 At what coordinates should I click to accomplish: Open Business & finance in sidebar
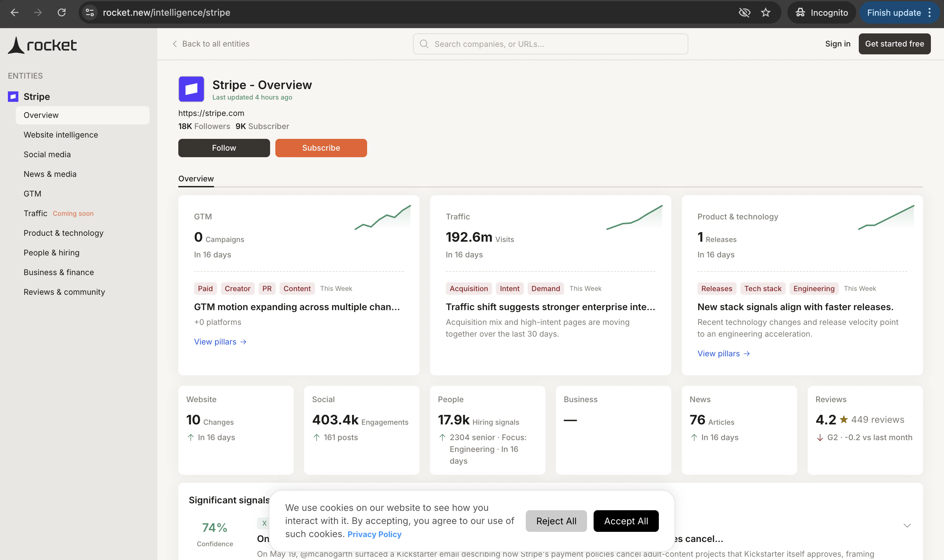tap(59, 272)
